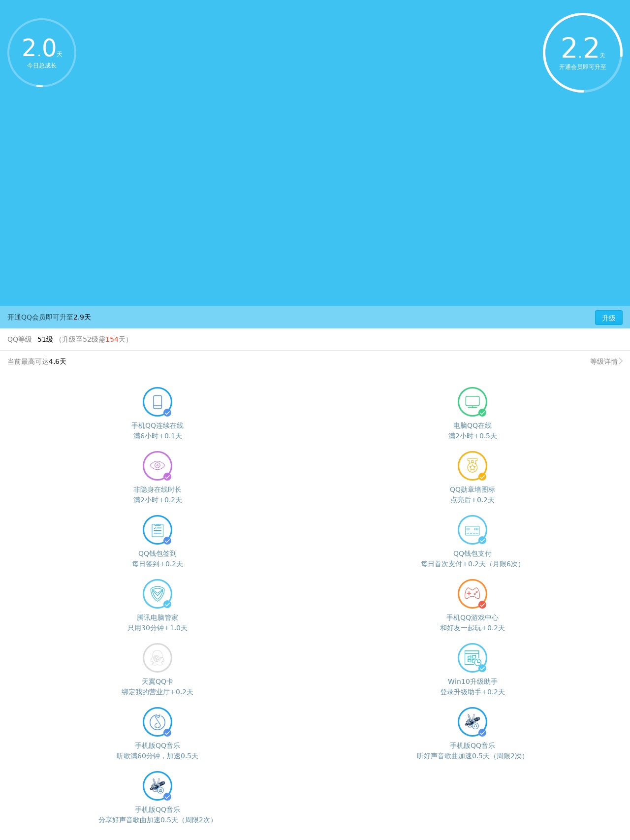
Task: Click the 升级 button
Action: tap(608, 318)
